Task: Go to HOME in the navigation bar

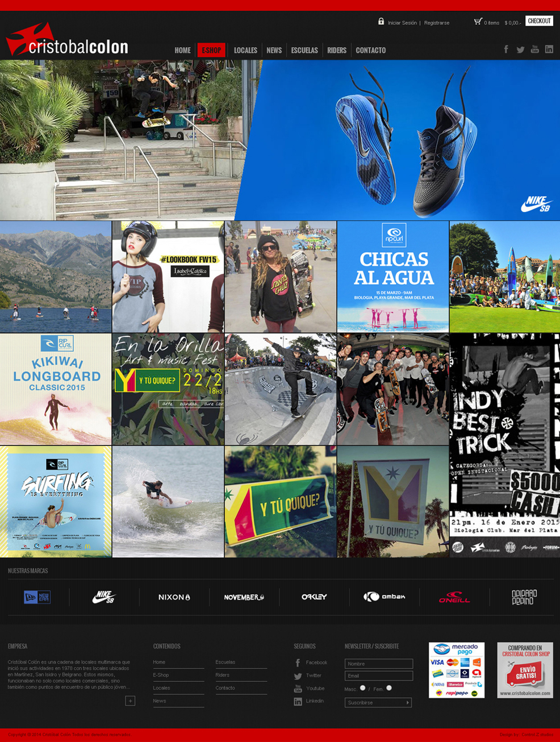Action: (182, 50)
